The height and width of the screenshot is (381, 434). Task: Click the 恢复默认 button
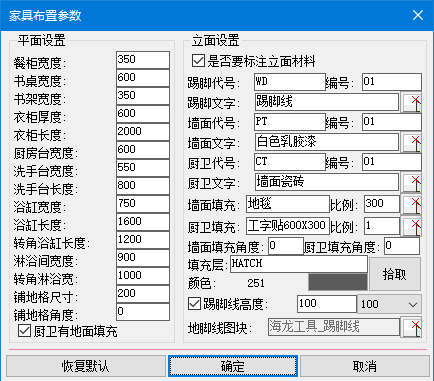tap(86, 366)
